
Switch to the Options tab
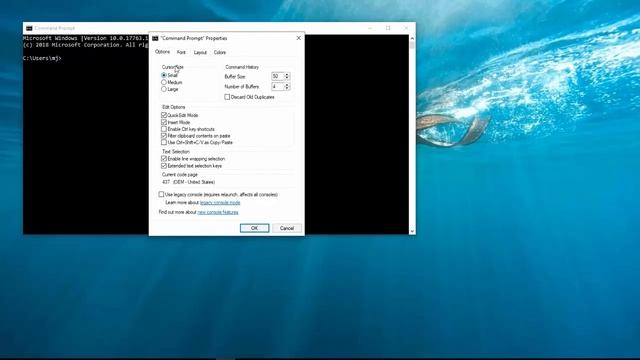coord(162,52)
